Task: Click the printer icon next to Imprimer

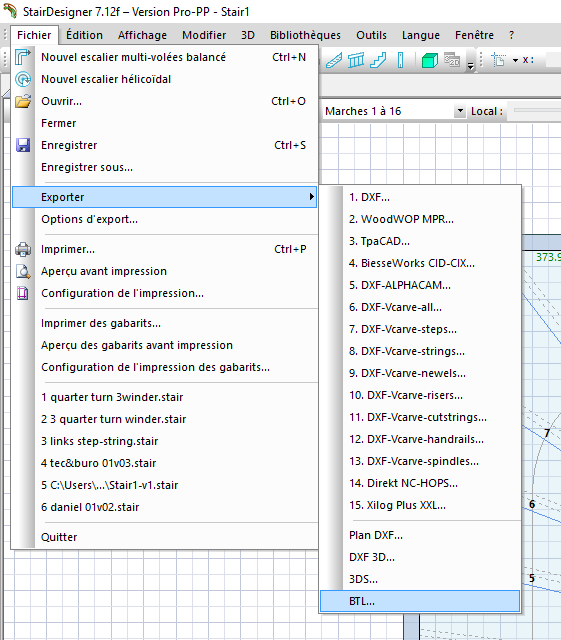Action: [x=23, y=249]
